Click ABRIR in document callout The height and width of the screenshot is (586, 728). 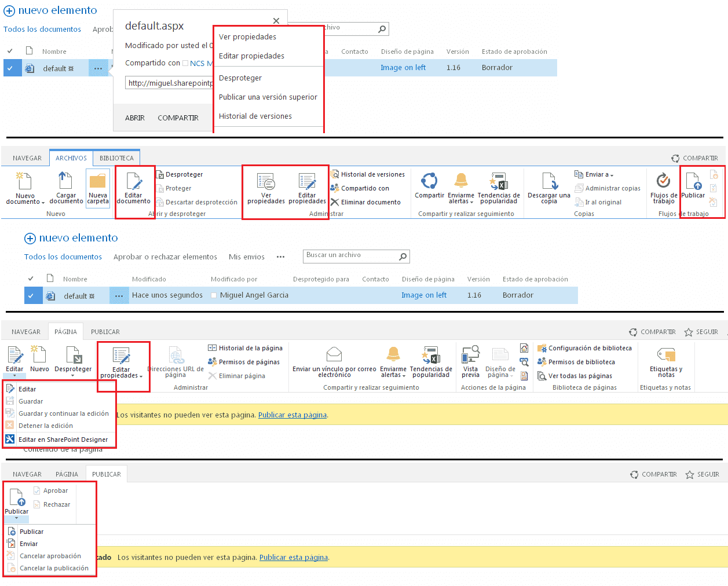135,118
